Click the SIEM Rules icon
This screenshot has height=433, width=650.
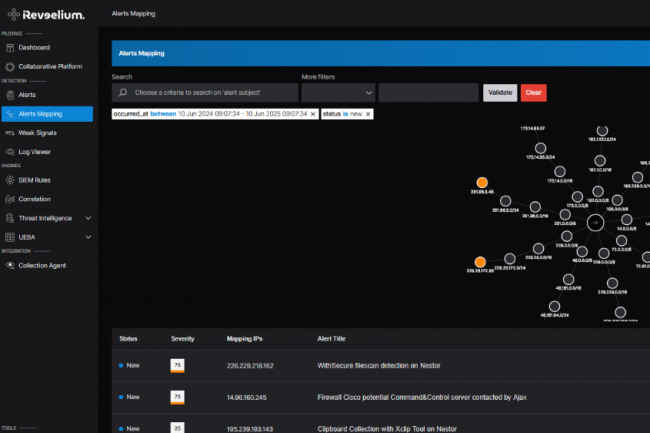tap(9, 180)
